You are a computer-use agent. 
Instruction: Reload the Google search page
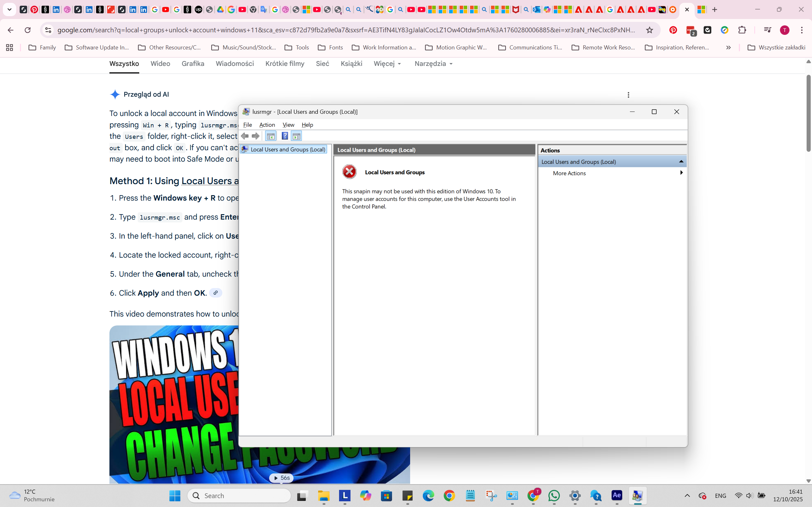click(x=28, y=30)
